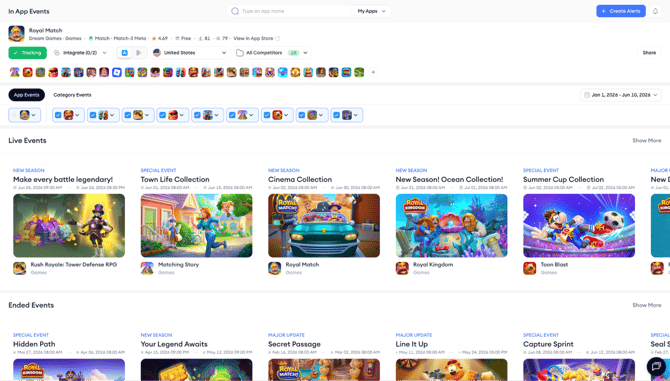Click Rush Royale app icon under first live event

(x=19, y=268)
